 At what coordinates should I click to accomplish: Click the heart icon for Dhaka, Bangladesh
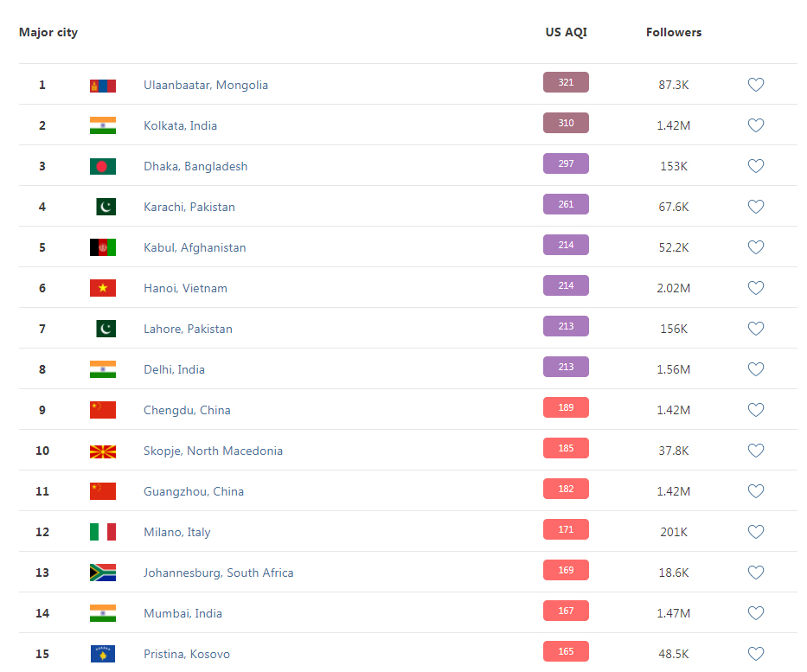point(755,166)
